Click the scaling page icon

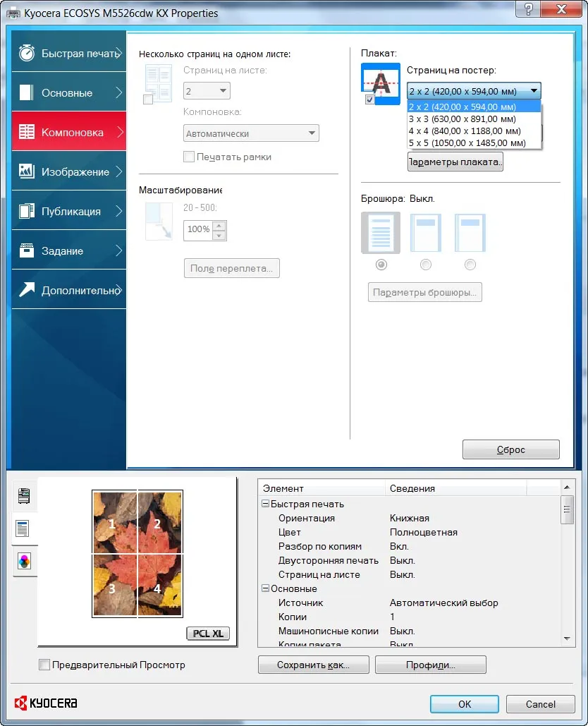(x=159, y=222)
